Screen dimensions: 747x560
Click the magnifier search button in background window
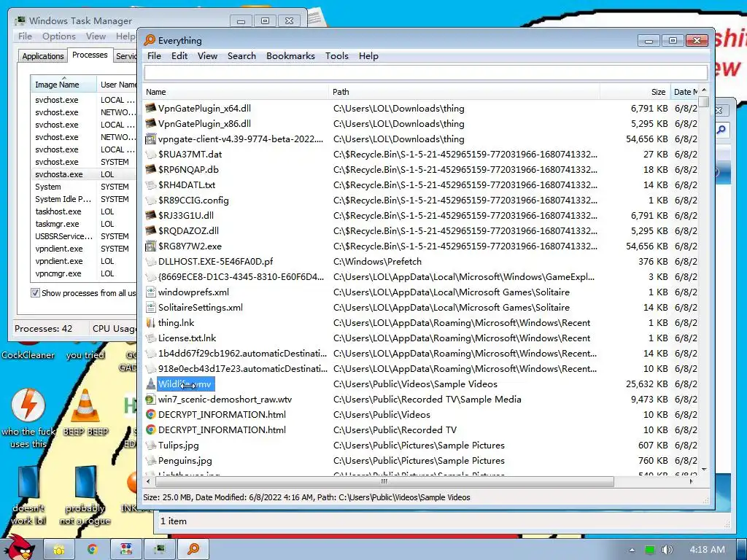722,129
